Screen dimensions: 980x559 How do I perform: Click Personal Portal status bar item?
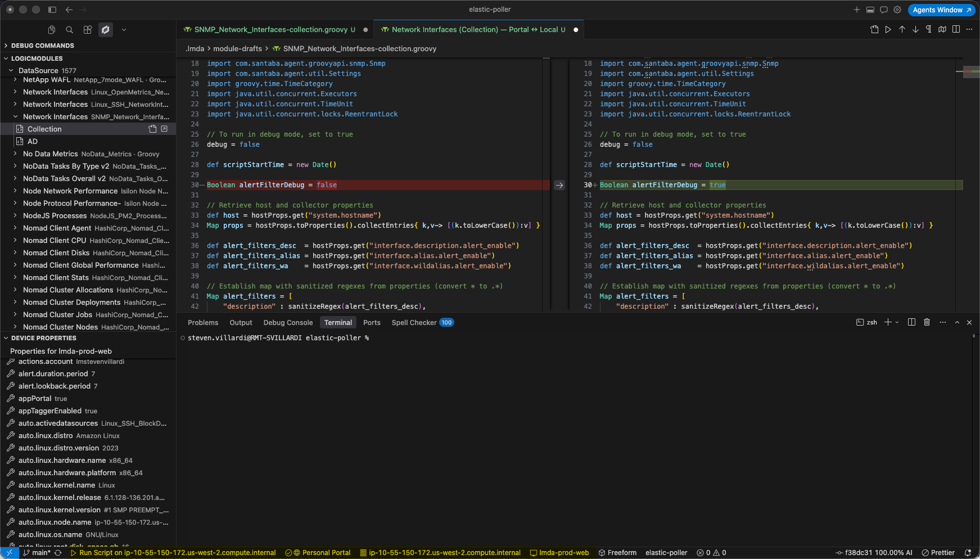pyautogui.click(x=318, y=553)
